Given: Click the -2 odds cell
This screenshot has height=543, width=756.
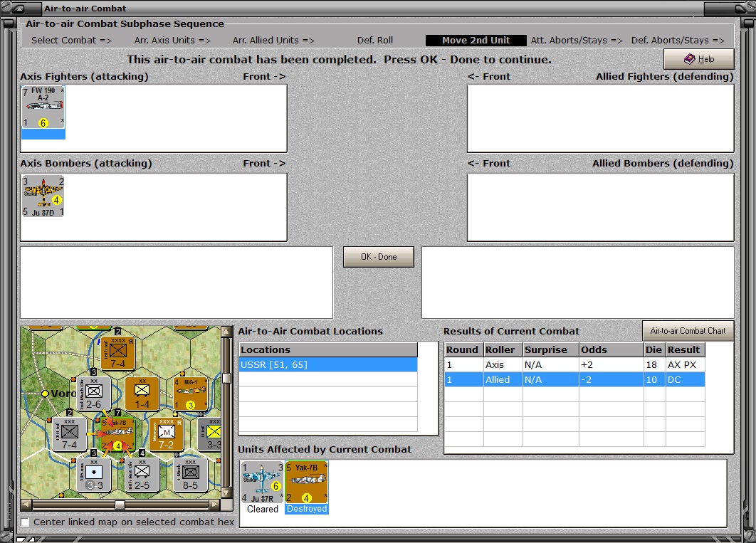Looking at the screenshot, I should pos(611,379).
